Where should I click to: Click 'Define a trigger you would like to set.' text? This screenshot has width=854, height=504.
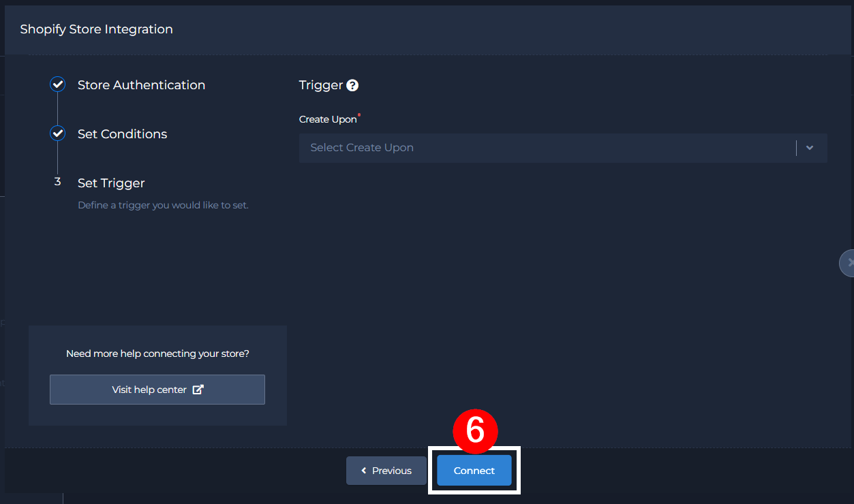[x=163, y=205]
